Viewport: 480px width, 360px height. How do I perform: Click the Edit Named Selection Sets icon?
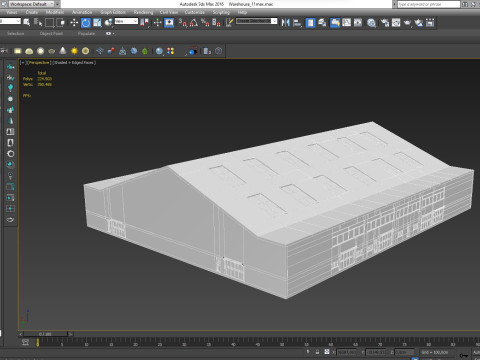[x=229, y=23]
